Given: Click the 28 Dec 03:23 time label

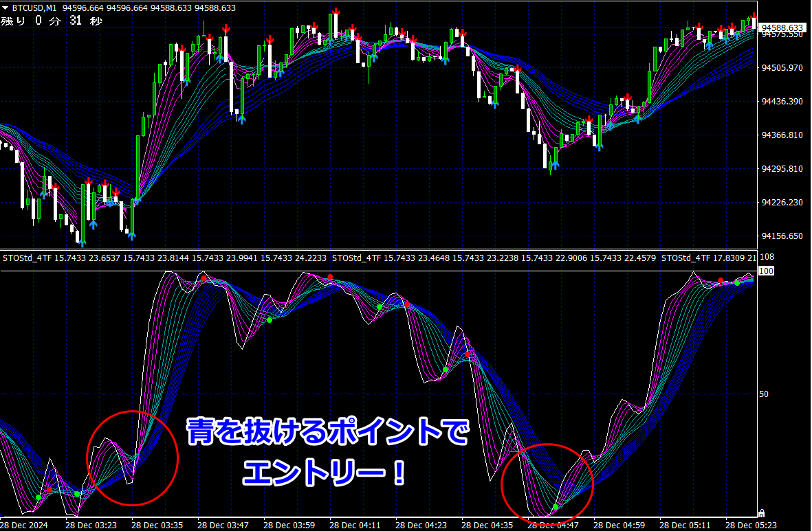Looking at the screenshot, I should click(91, 525).
